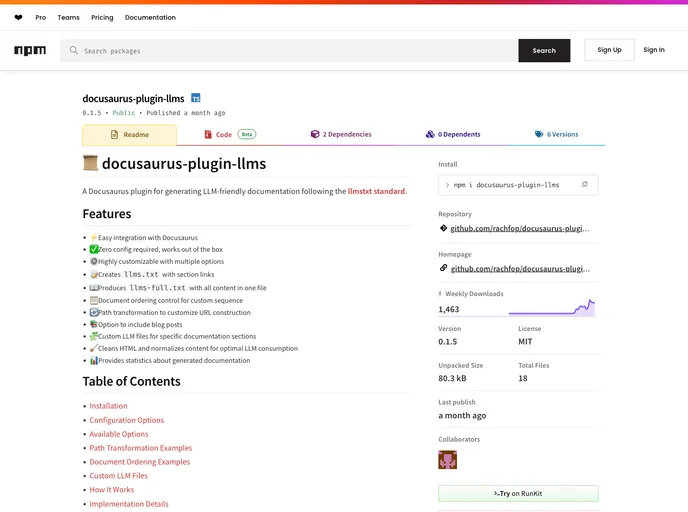Open the llmstxt standard link

click(x=377, y=191)
